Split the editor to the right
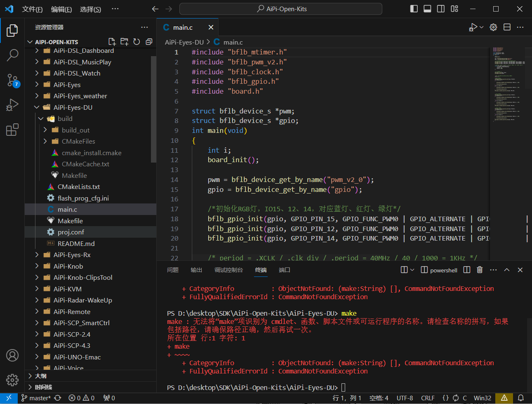The image size is (532, 404). (x=507, y=27)
